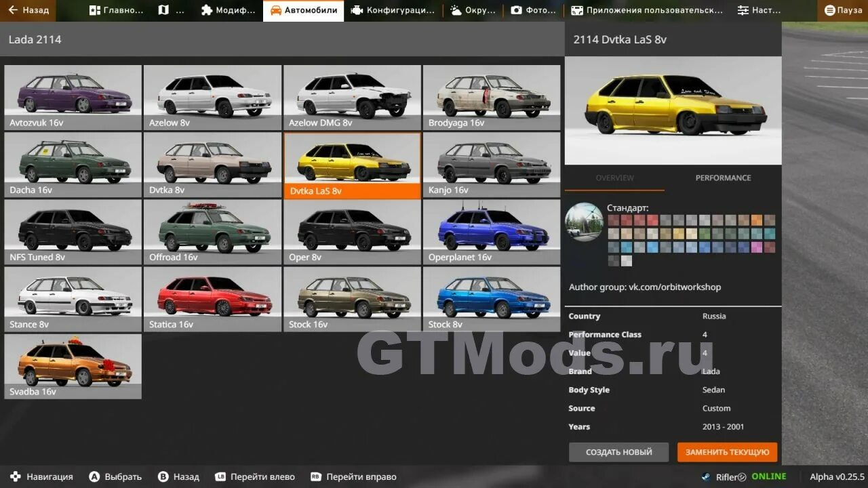The width and height of the screenshot is (868, 488).
Task: Select the highlighted Dvtka LaS 8v tile
Action: click(353, 165)
